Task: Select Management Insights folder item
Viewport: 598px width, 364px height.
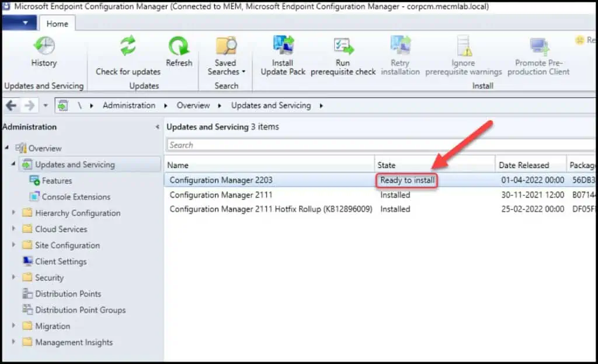Action: pos(74,342)
